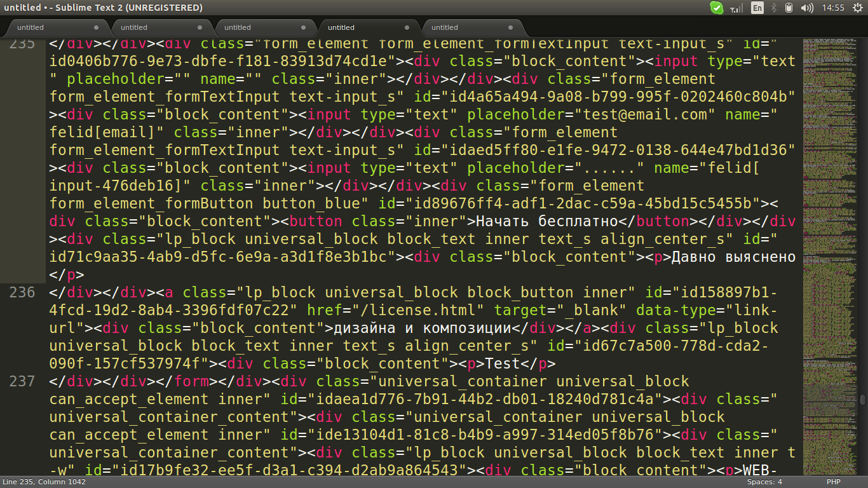
Task: Click the id0406b776-9e73-dbfe-f181-83913d74cd1e value
Action: (x=219, y=61)
